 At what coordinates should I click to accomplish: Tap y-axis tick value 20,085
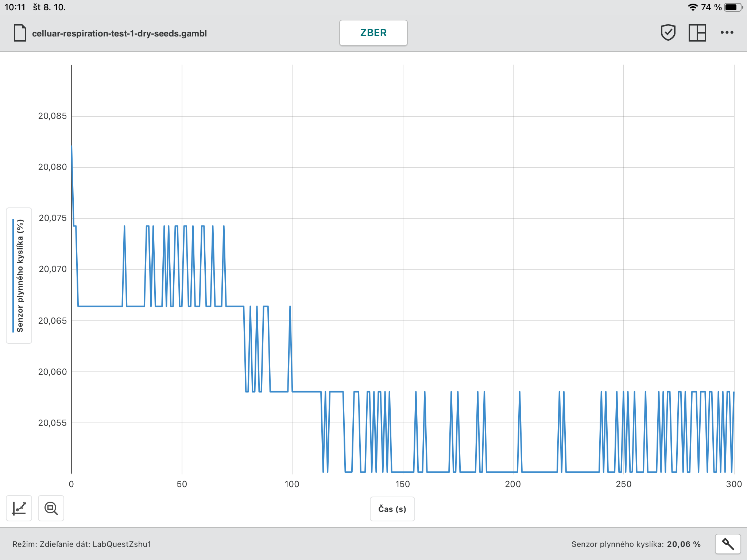click(53, 116)
